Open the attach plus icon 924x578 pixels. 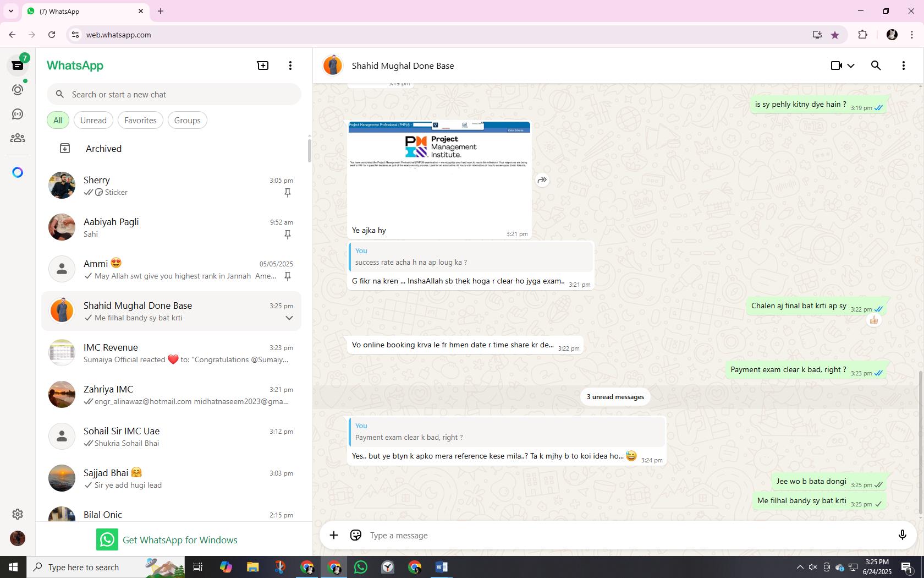(334, 535)
